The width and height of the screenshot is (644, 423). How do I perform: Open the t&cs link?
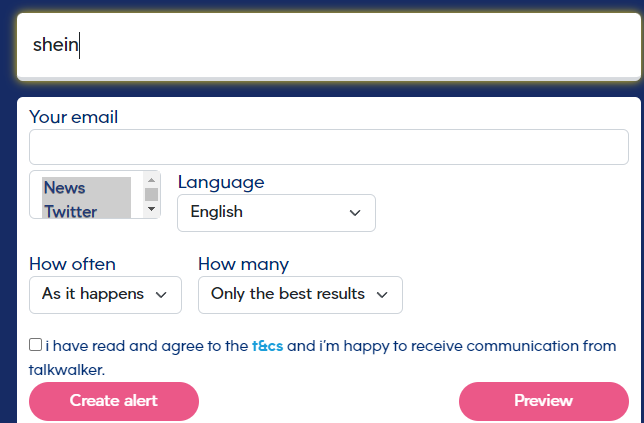coord(267,346)
